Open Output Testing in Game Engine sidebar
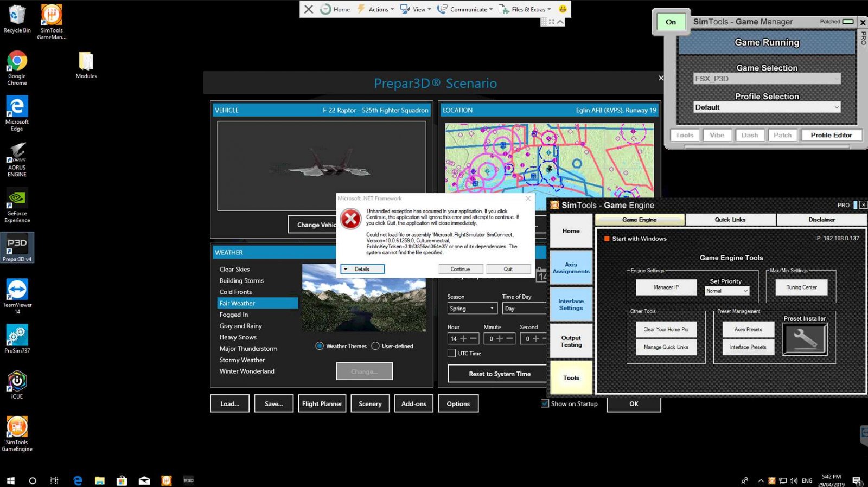The width and height of the screenshot is (868, 487). (x=571, y=341)
